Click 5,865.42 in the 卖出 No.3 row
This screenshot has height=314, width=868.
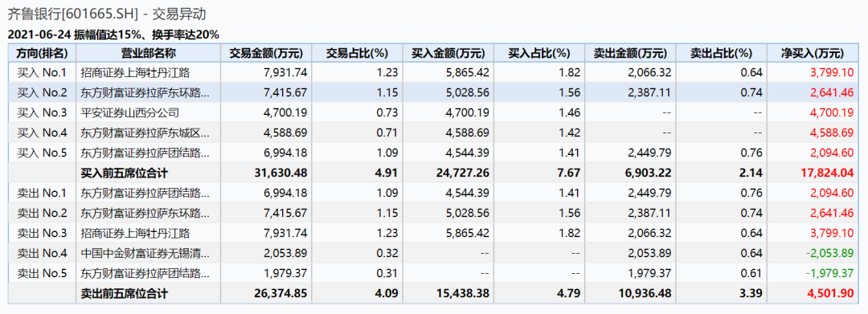pos(468,233)
